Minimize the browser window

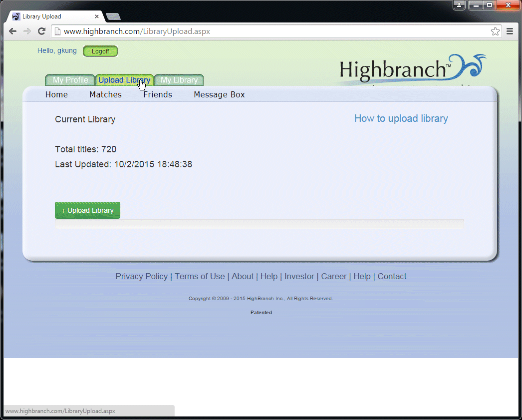(476, 5)
